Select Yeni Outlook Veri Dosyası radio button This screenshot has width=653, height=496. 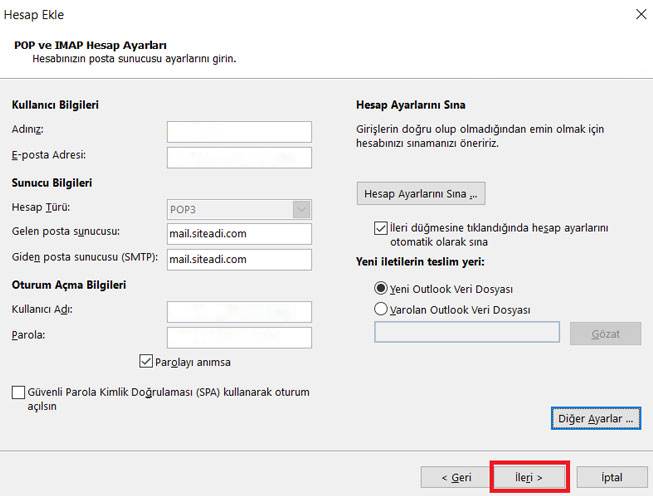[x=380, y=288]
